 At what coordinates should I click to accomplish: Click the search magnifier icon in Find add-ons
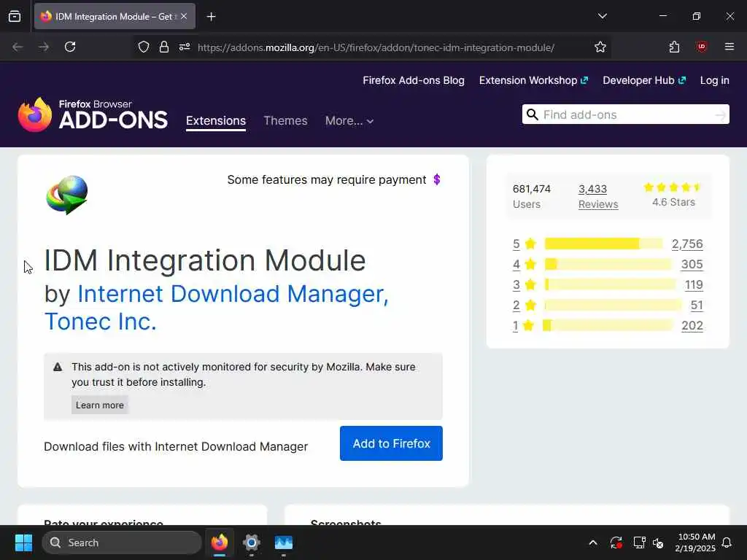click(533, 114)
